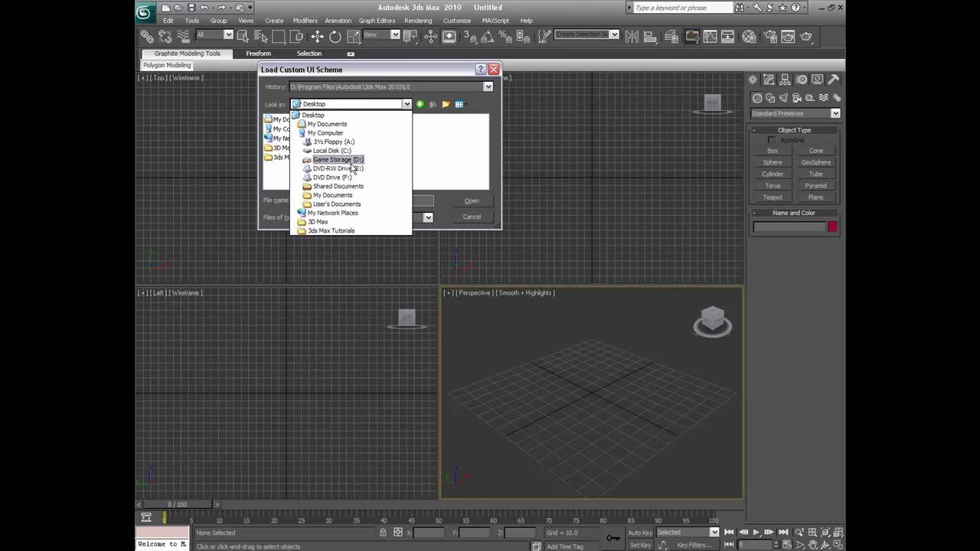Toggle Auto Key animation mode
This screenshot has width=980, height=551.
[x=639, y=533]
